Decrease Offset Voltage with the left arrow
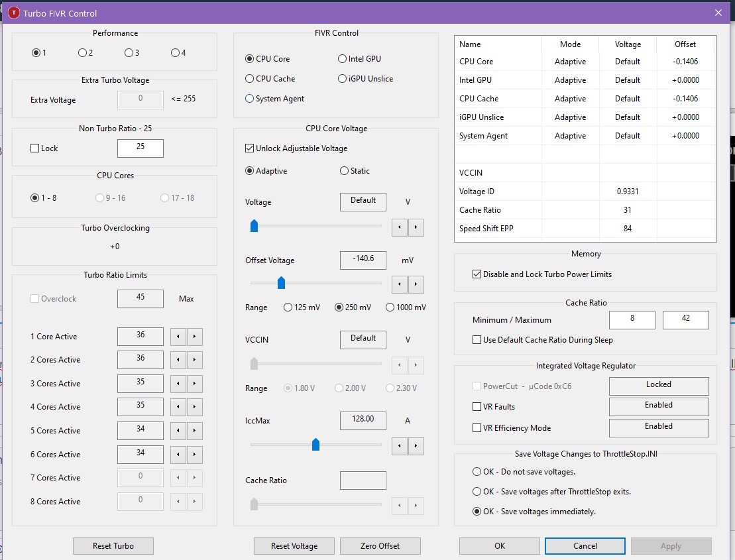The image size is (735, 560). (x=400, y=284)
